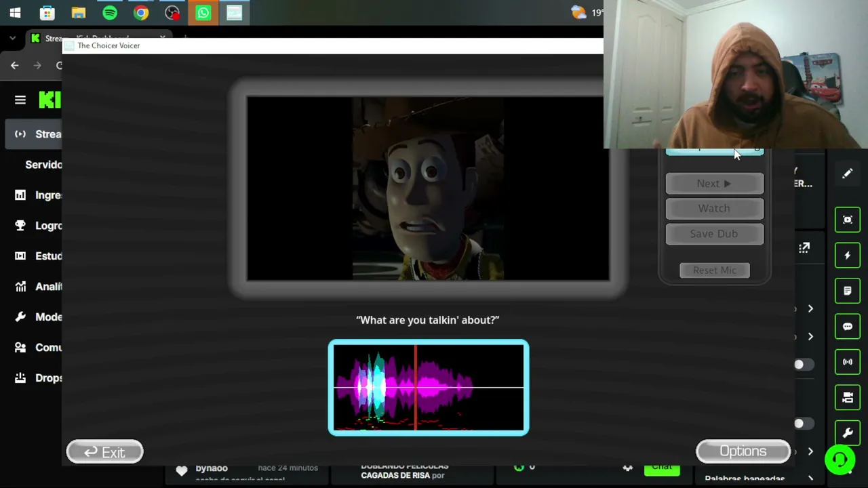Go back in the Chrome browser
The image size is (868, 488).
click(14, 65)
